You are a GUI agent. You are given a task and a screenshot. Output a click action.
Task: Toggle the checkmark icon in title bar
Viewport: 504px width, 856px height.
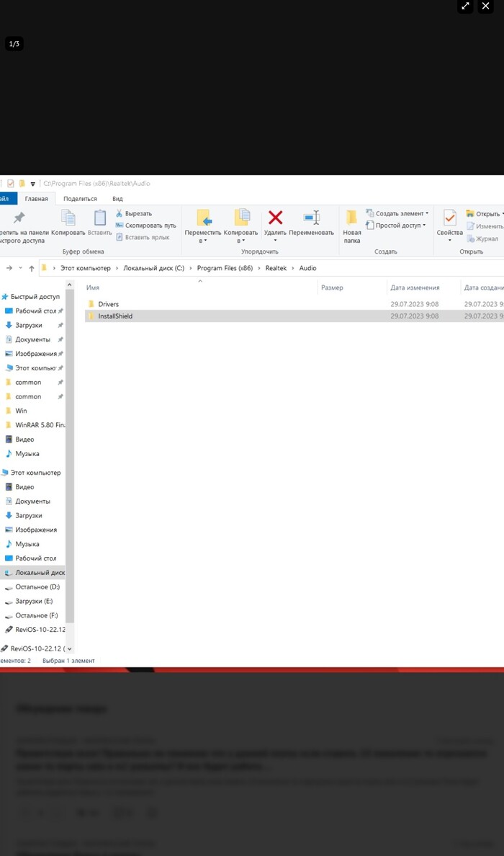(11, 184)
